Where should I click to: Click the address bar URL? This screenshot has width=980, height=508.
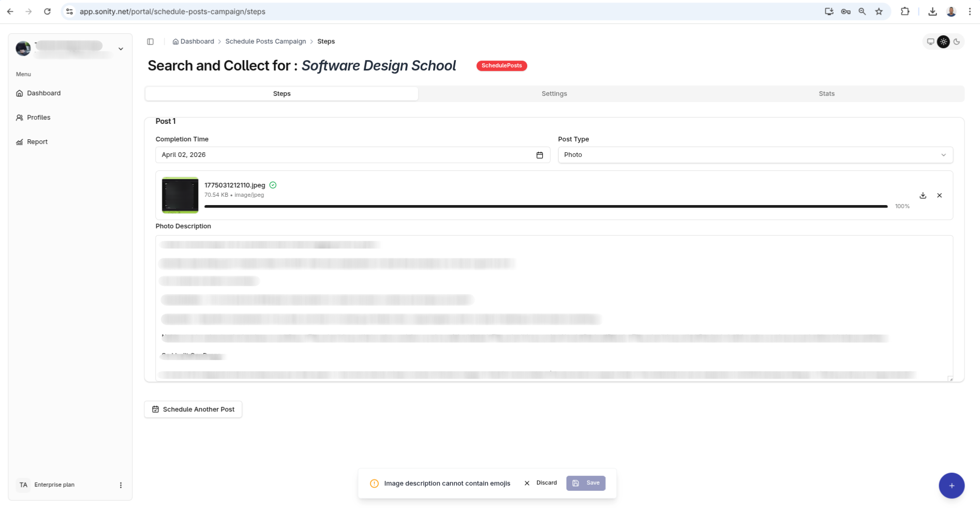click(172, 11)
